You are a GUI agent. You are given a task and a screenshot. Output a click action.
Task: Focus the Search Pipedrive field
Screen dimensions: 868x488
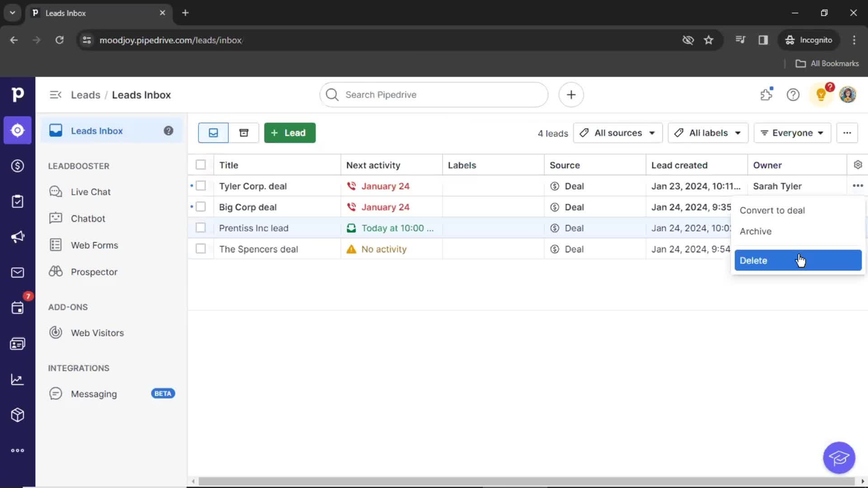[x=434, y=95]
